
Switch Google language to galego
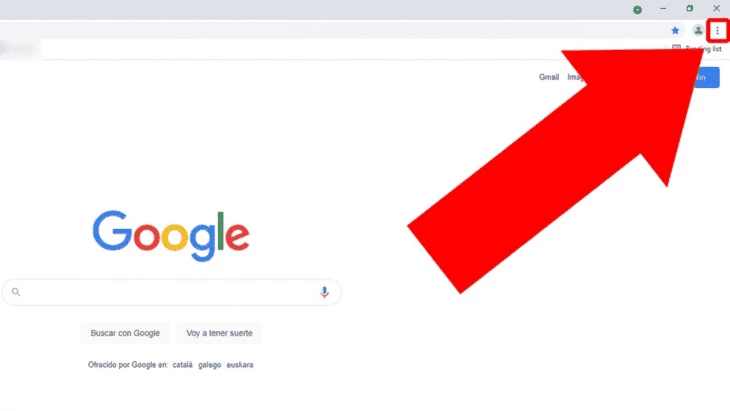coord(210,365)
